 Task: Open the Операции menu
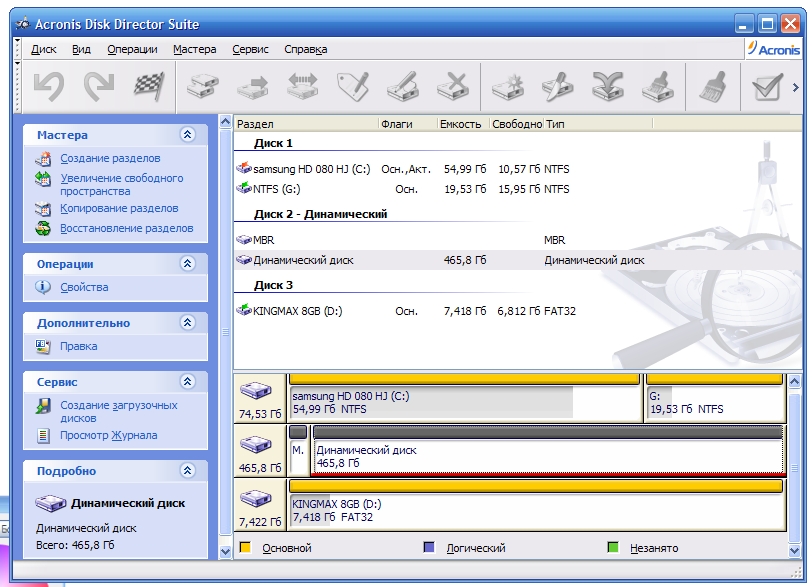click(132, 49)
